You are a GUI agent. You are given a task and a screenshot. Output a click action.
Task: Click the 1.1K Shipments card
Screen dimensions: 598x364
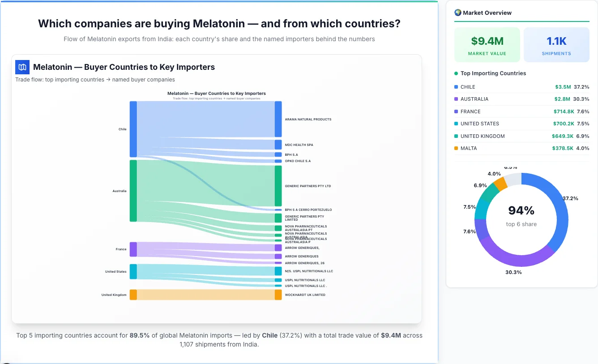556,44
